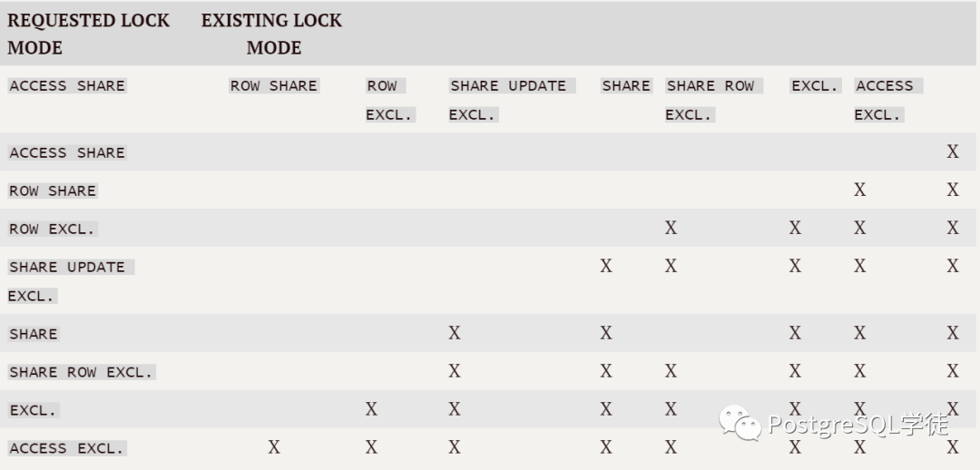980x470 pixels.
Task: Select the EXISTING LOCK MODE header
Action: [x=271, y=34]
